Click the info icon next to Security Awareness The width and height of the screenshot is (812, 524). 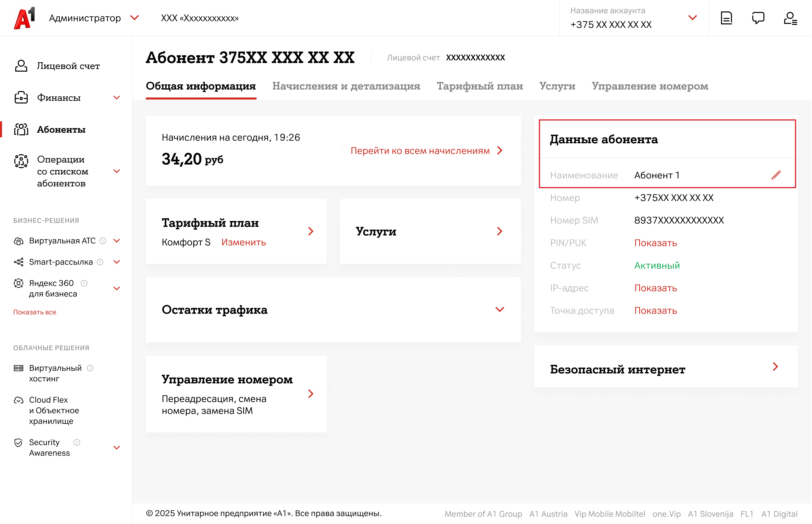[x=77, y=443]
